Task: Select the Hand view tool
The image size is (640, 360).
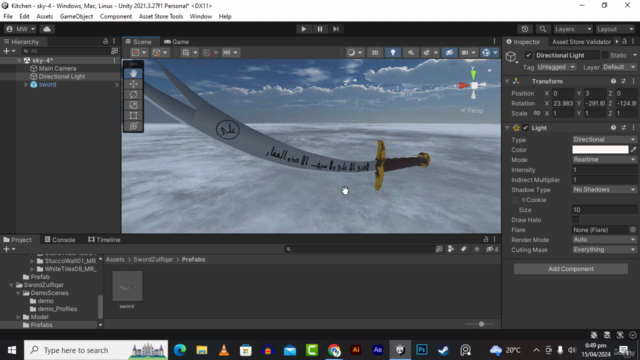Action: point(133,73)
